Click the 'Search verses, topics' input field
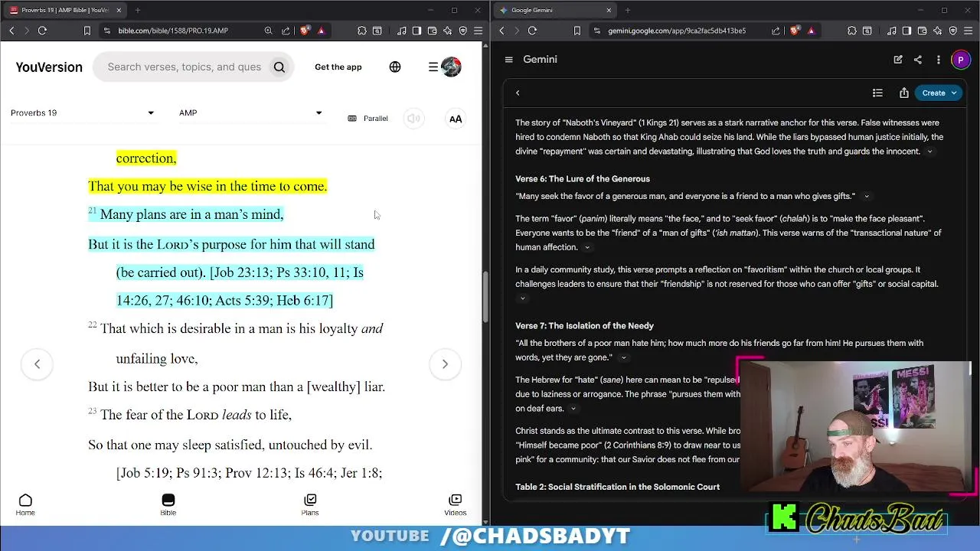The height and width of the screenshot is (551, 980). click(x=185, y=67)
